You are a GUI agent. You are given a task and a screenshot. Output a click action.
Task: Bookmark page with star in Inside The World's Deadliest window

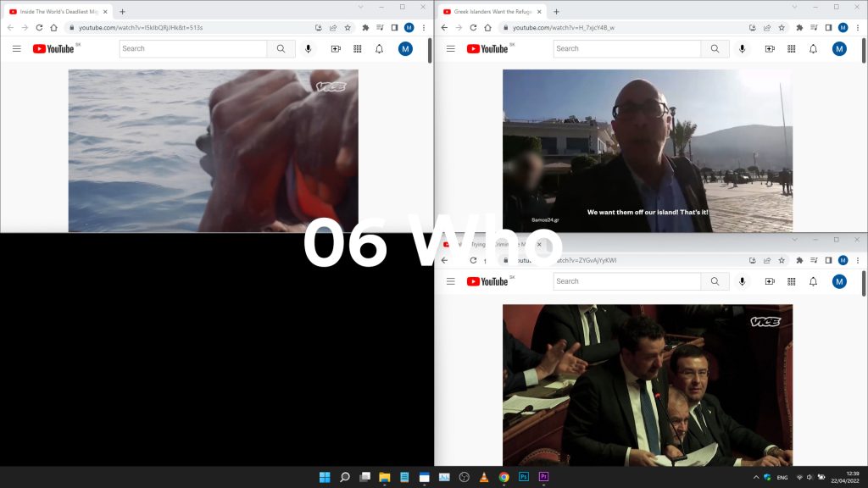tap(348, 28)
